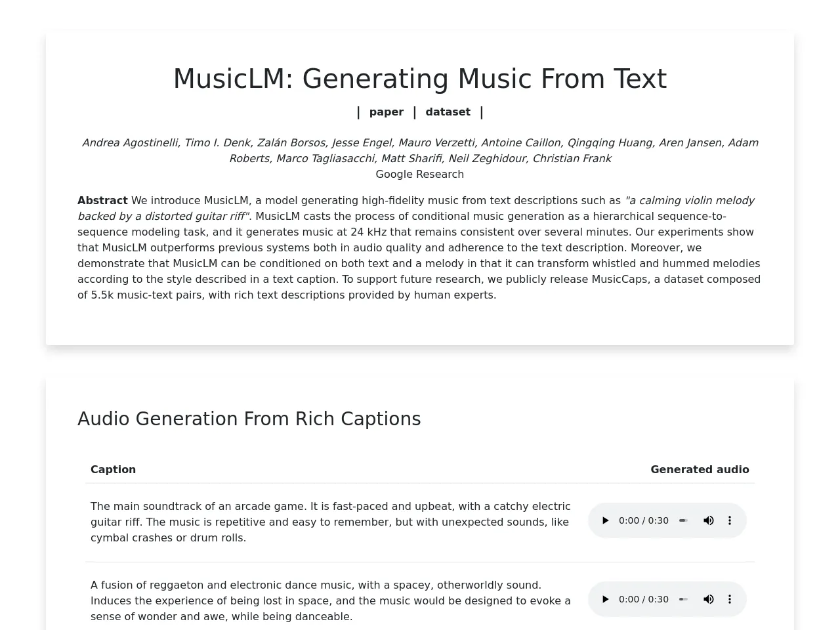Click the arcade game caption text

click(330, 522)
